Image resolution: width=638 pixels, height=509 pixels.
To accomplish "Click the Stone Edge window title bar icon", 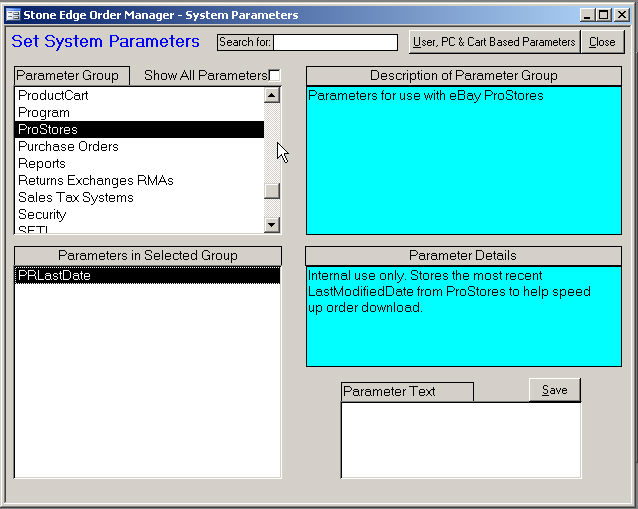I will (x=13, y=15).
